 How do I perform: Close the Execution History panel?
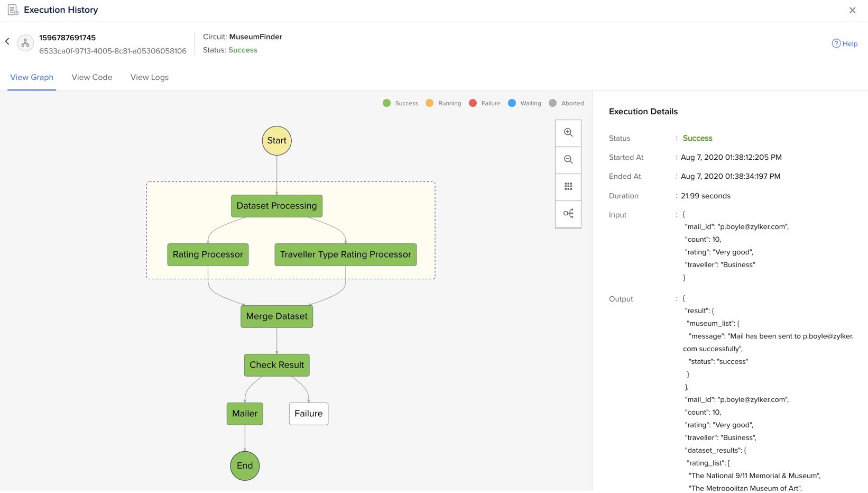(x=852, y=10)
